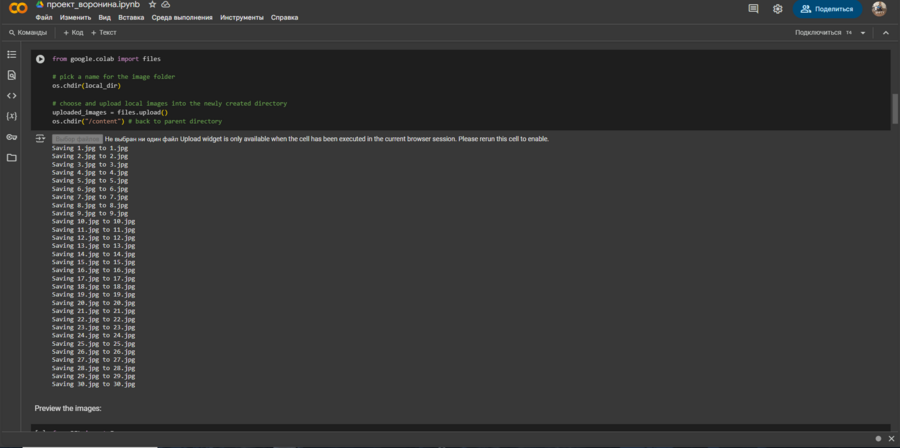Click 'Saving 19.jpg to 19.jpg' output line

94,294
